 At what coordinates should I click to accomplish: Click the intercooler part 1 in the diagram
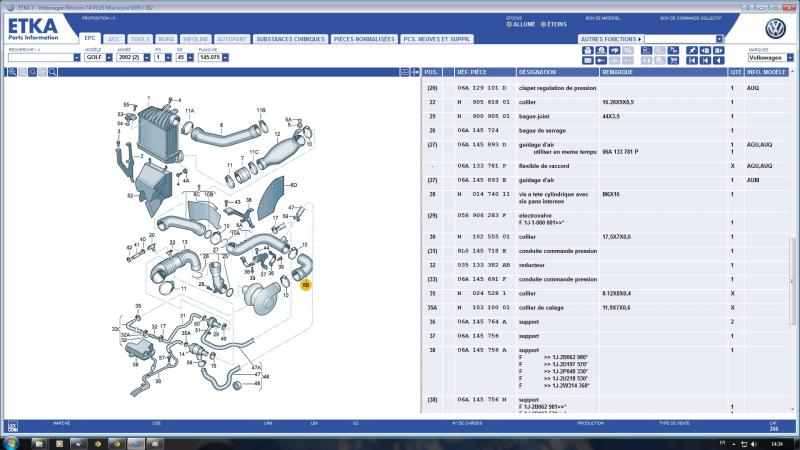point(157,133)
